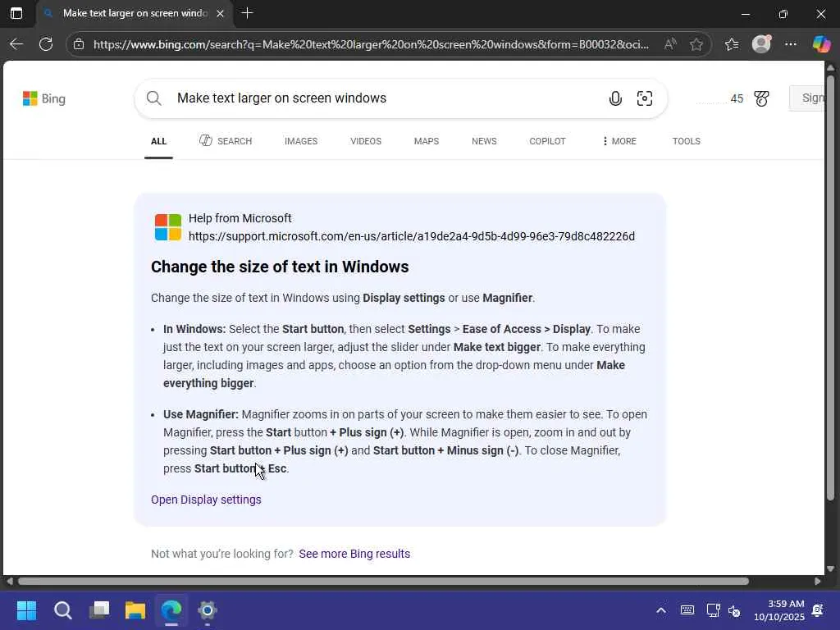Open the browser profile avatar

tap(761, 44)
